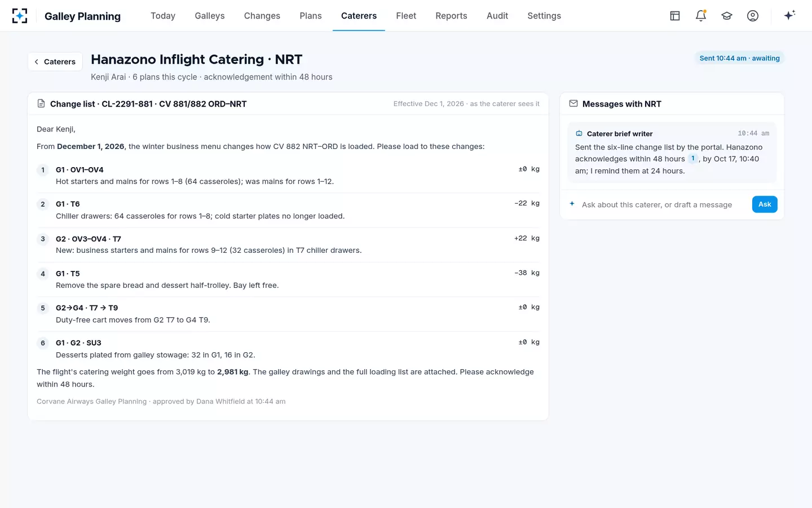Open the Settings tab

tap(544, 16)
